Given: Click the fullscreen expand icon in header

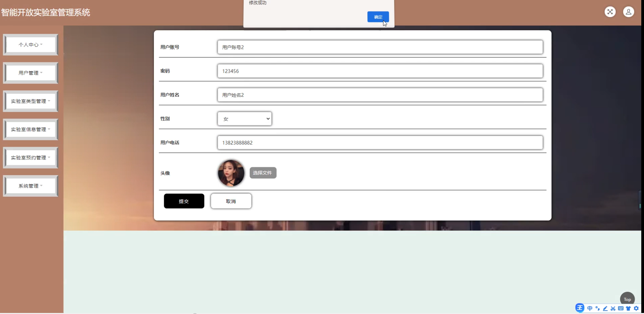Looking at the screenshot, I should [610, 12].
